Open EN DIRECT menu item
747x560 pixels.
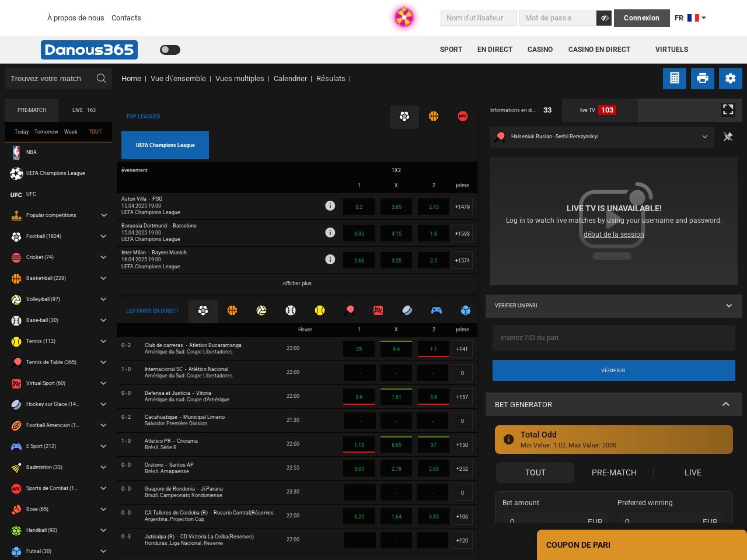click(x=495, y=50)
